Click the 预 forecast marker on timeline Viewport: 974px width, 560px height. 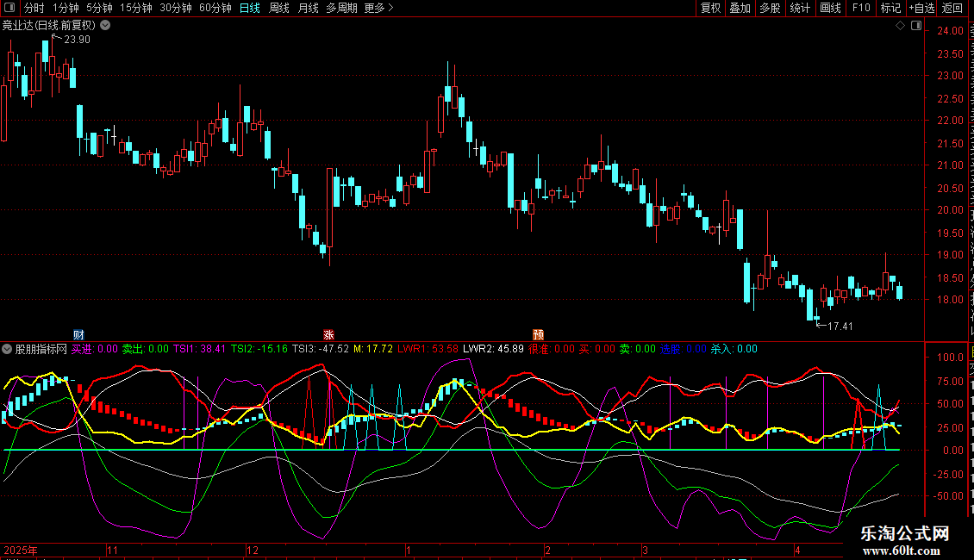[538, 335]
